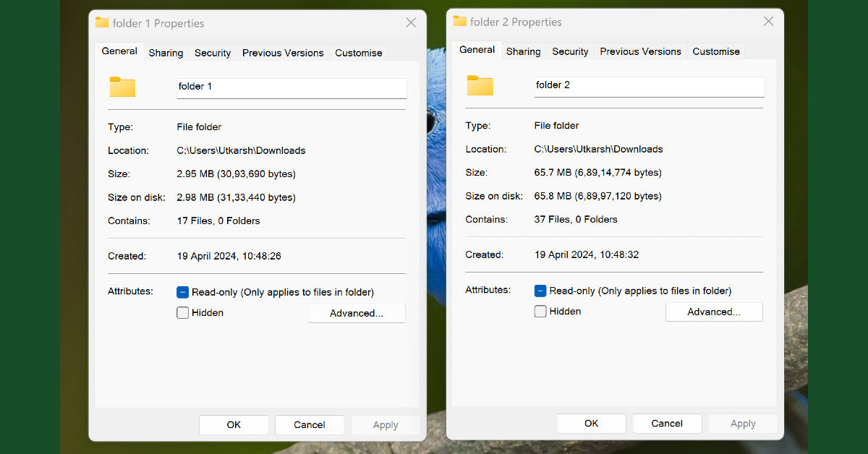Open Advanced attributes for folder 2
The width and height of the screenshot is (868, 454).
714,312
